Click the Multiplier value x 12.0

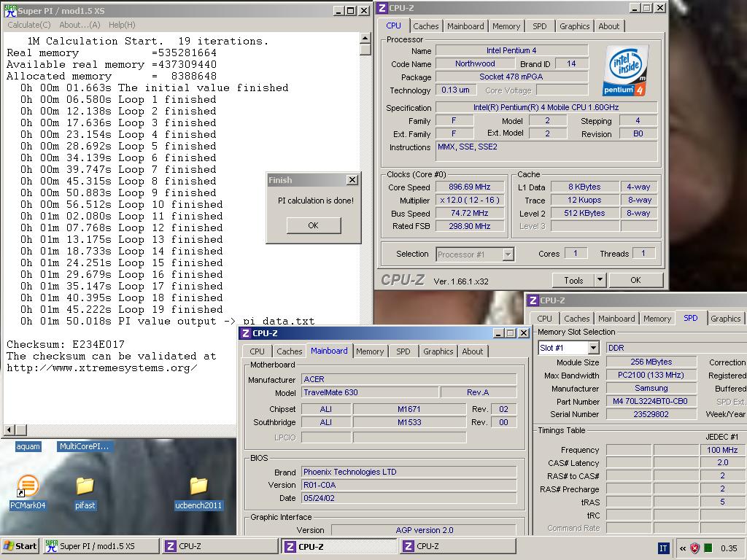pyautogui.click(x=469, y=200)
